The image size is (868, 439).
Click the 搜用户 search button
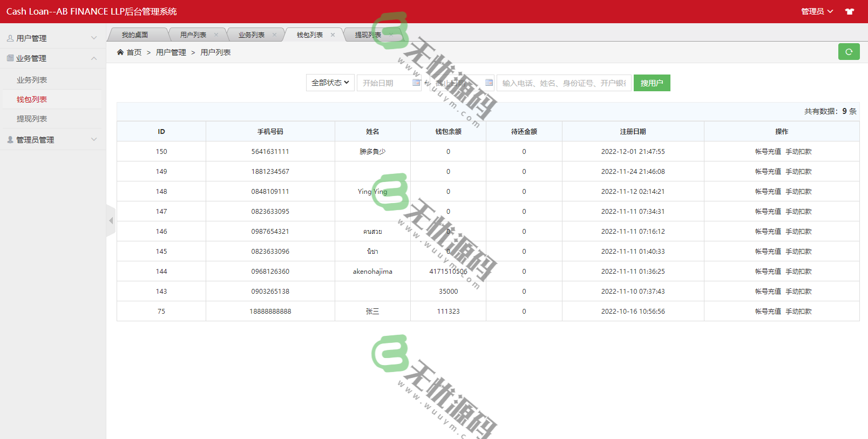point(652,83)
